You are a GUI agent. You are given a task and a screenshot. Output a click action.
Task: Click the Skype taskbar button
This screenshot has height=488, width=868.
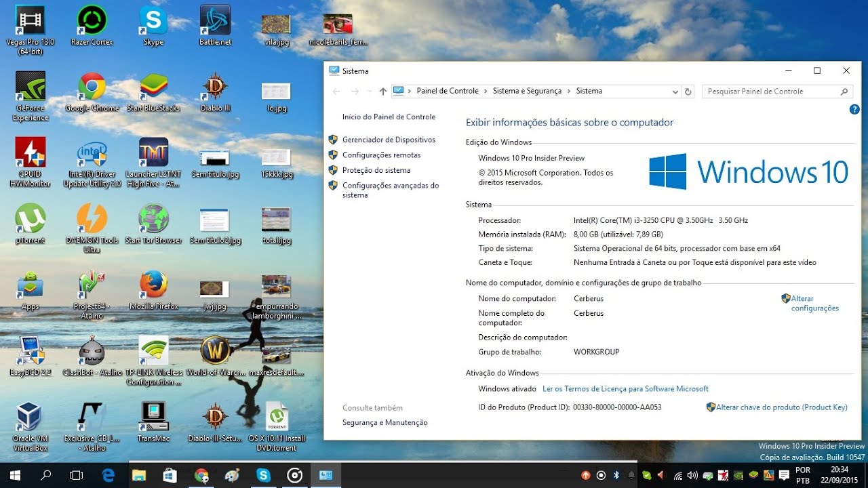point(264,475)
